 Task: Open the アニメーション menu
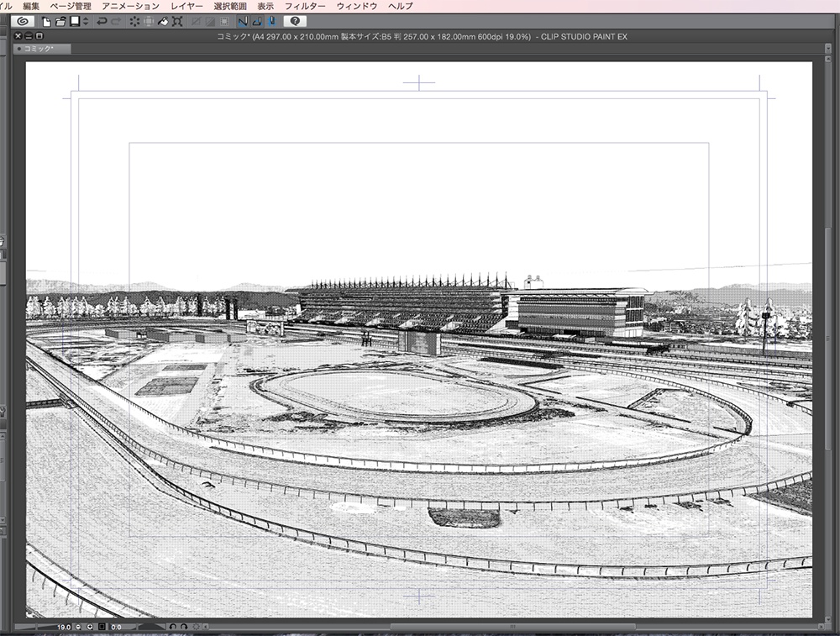(131, 6)
